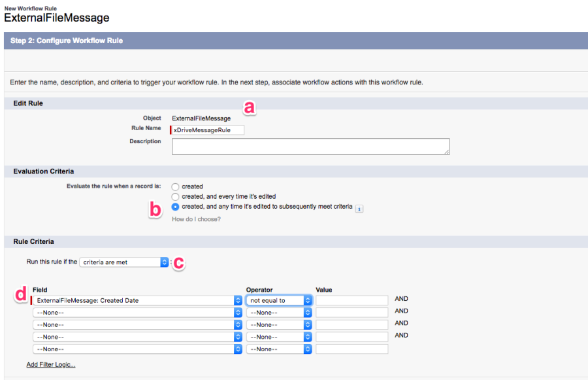Click the Rule Name field containing xDriveMessageRule
The height and width of the screenshot is (380, 588).
(208, 130)
